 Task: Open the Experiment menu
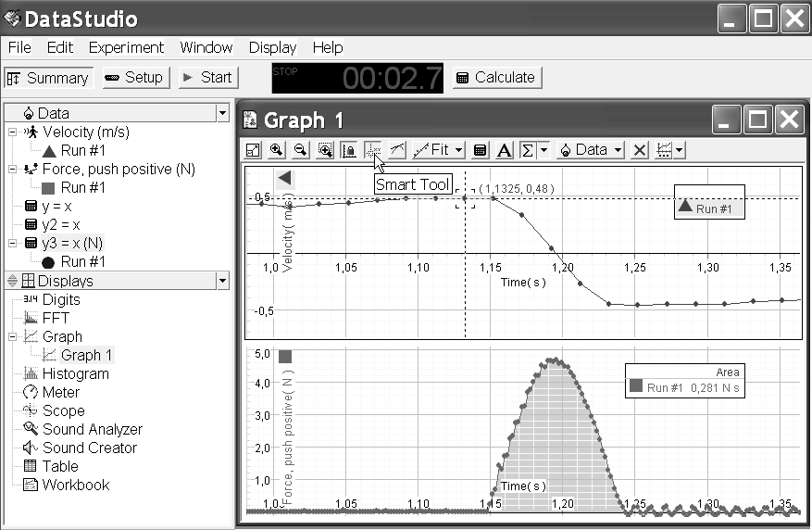point(126,47)
